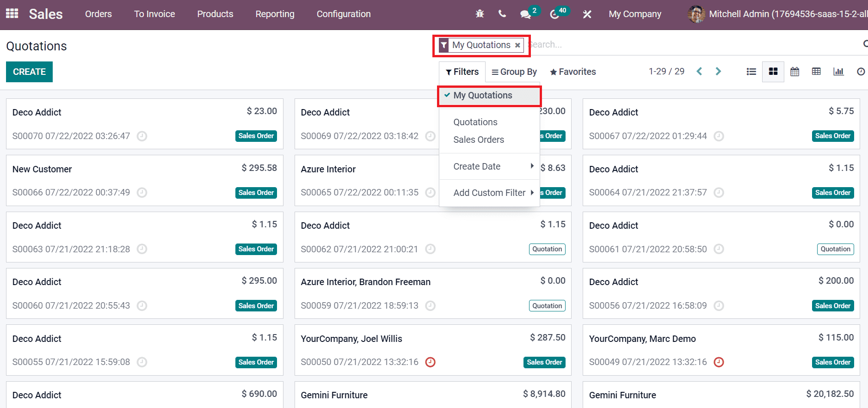Click activity clock on S00067 card
This screenshot has height=408, width=868.
point(719,136)
